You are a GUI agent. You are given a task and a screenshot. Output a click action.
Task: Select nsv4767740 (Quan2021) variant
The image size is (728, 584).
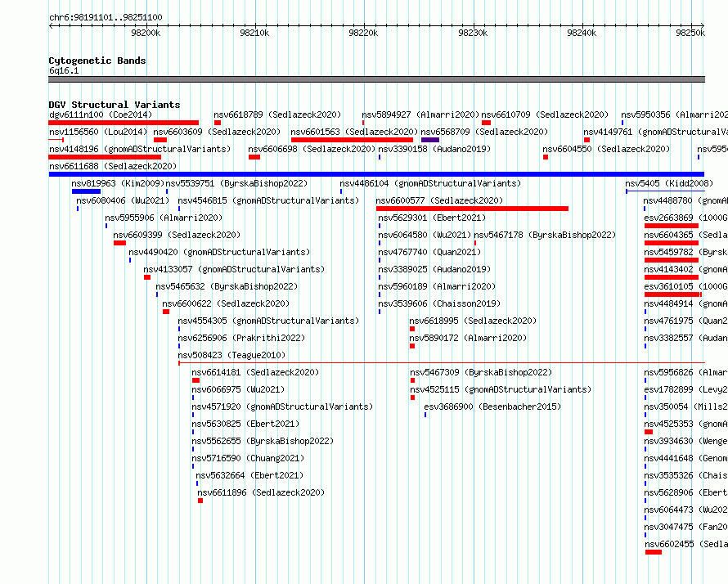tap(429, 252)
